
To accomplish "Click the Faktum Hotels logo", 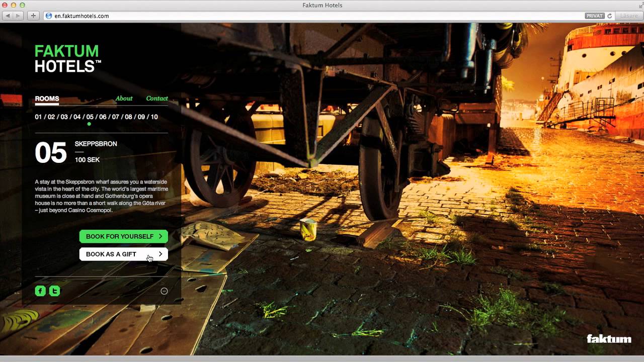I will coord(68,58).
